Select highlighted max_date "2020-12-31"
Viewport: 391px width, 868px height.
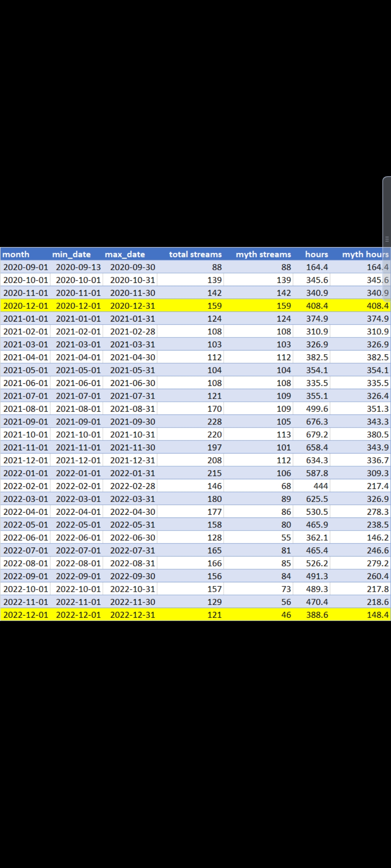point(133,306)
